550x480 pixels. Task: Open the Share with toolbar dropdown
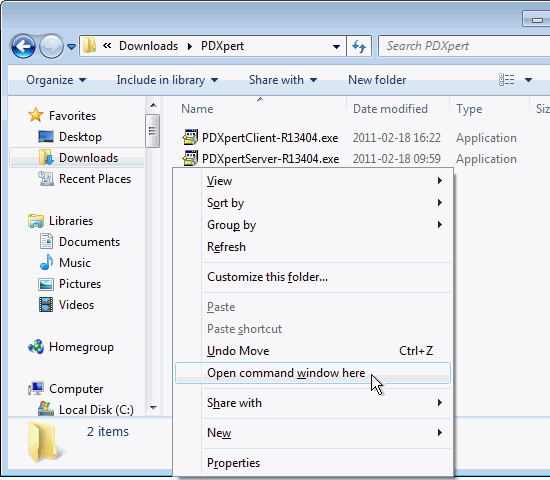tap(283, 80)
